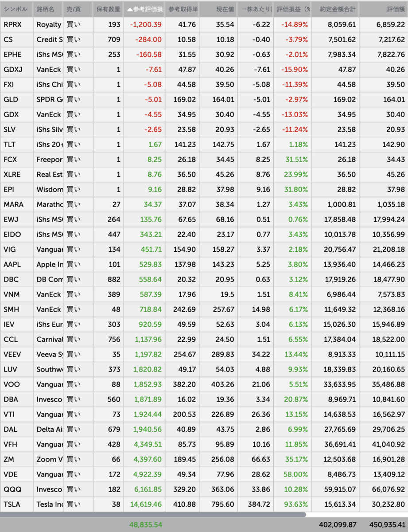The width and height of the screenshot is (408, 532).
Task: Click the 795.60 current price
Action: click(223, 505)
